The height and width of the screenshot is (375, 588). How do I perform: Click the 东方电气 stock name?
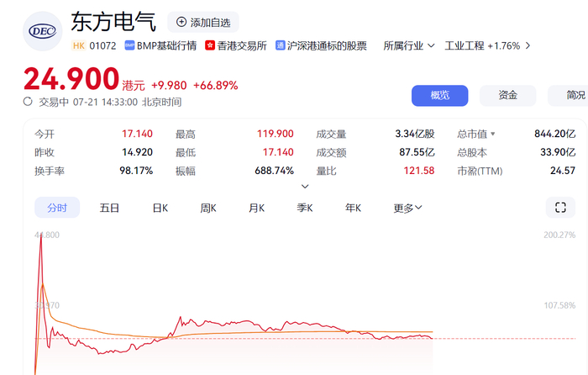pyautogui.click(x=113, y=22)
